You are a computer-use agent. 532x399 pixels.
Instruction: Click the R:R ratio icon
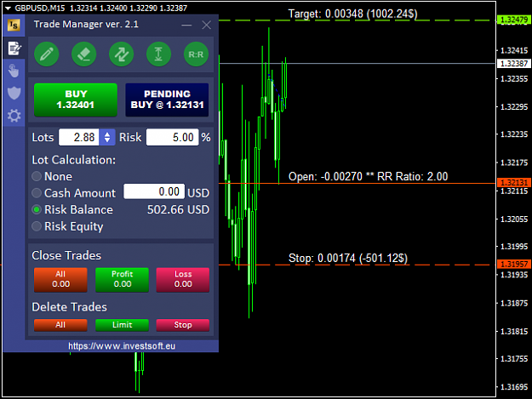coord(196,54)
